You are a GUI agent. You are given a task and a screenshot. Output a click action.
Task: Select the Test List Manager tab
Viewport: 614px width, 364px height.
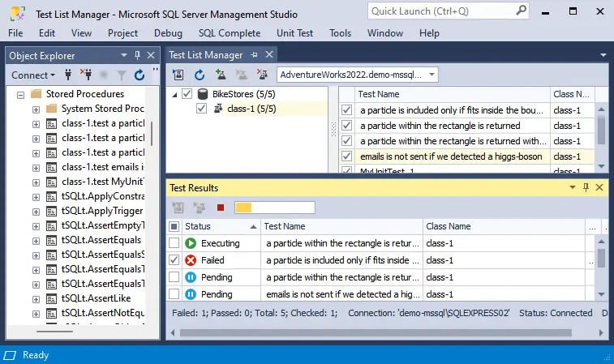(x=206, y=55)
